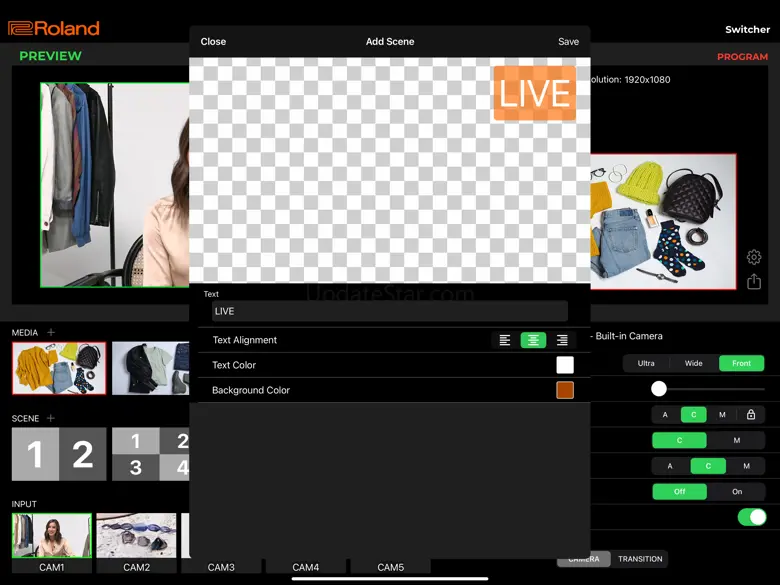
Task: Choose C mode in lock icon row
Action: (x=693, y=414)
